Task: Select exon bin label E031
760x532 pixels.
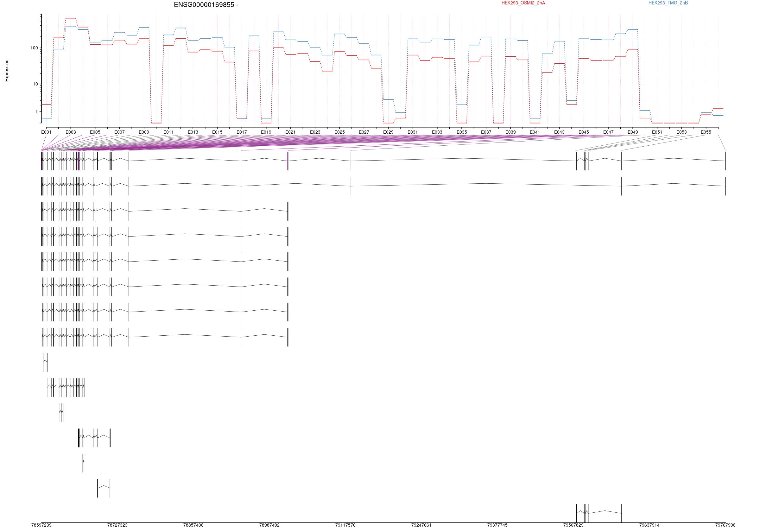Action: point(413,132)
